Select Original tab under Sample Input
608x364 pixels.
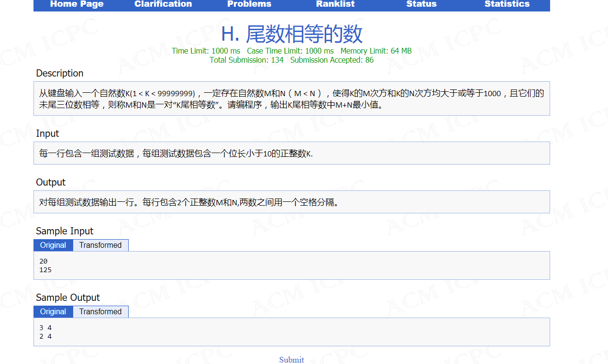pos(53,245)
